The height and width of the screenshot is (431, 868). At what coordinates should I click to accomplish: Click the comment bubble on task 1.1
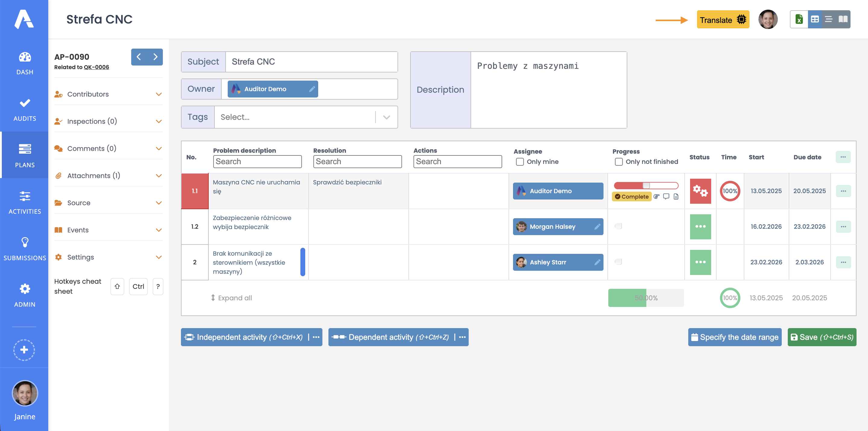click(666, 196)
